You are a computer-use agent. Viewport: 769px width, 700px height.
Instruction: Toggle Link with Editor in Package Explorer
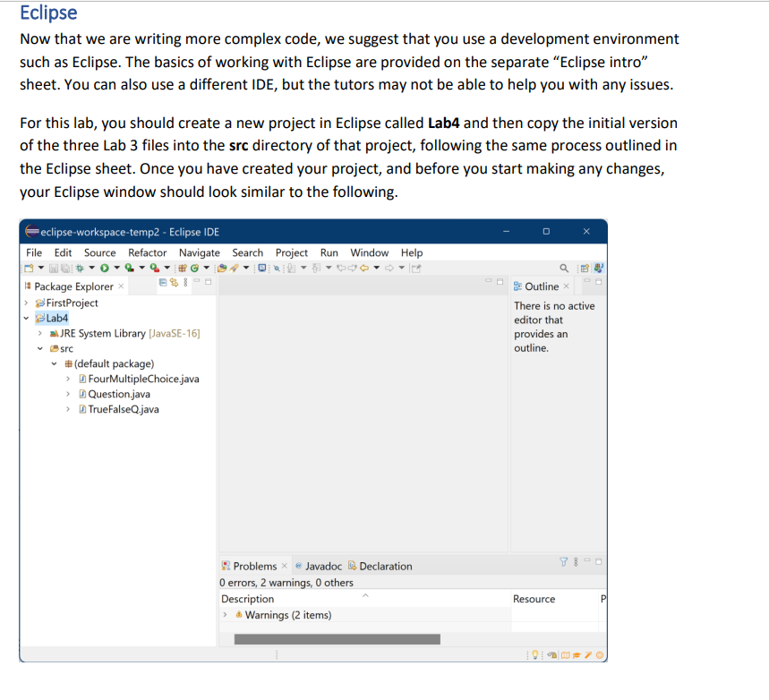click(x=174, y=282)
